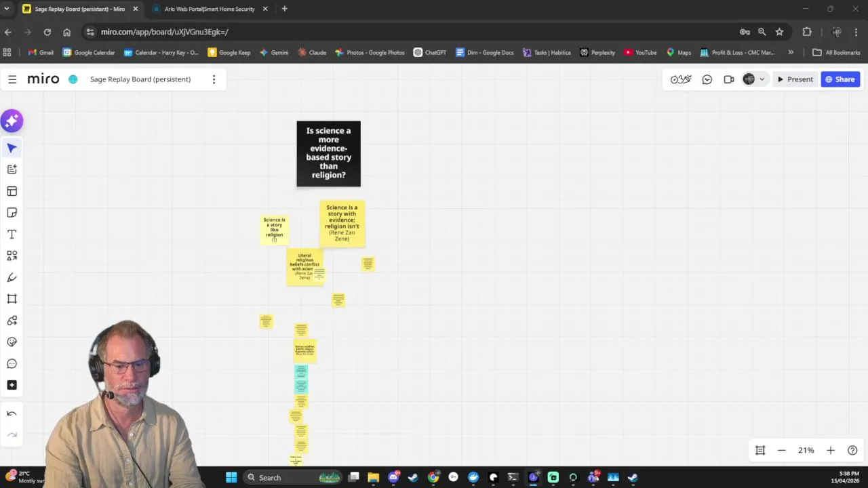Open the Perplexity bookmark
The height and width of the screenshot is (488, 868).
coord(597,52)
